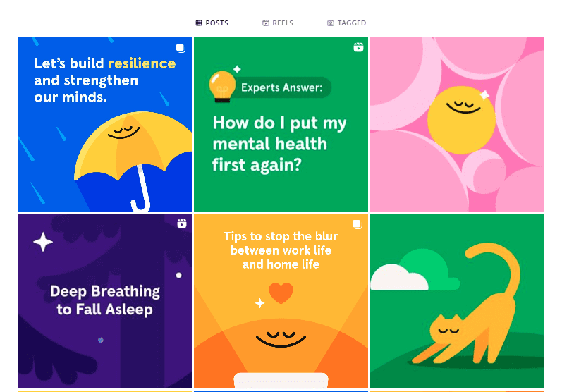Click carousel icon on resilience umbrella post

pyautogui.click(x=181, y=48)
